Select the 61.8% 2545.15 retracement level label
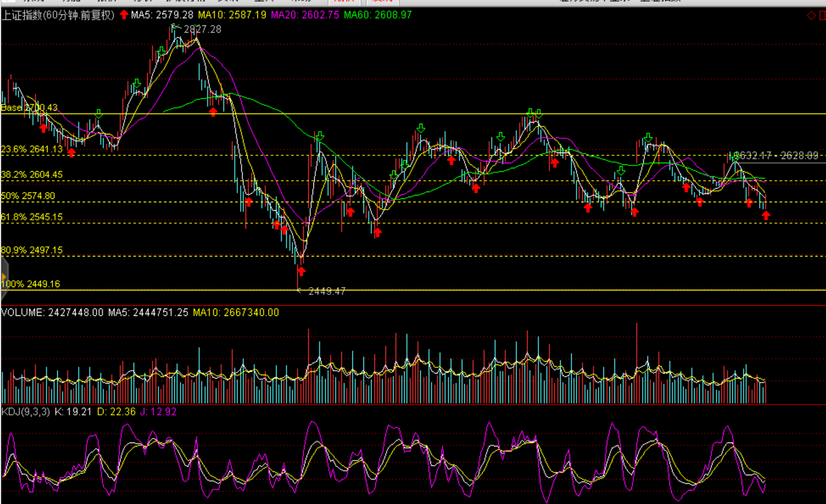 [32, 217]
